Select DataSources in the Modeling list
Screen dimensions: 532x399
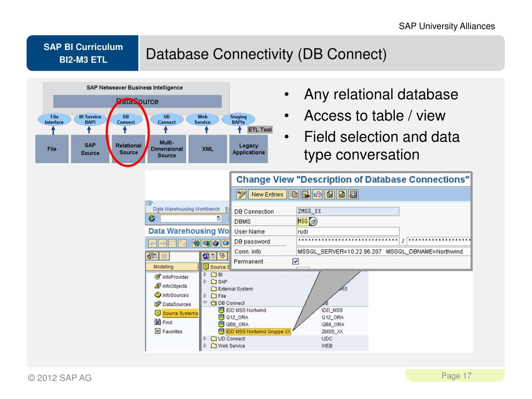[x=177, y=304]
